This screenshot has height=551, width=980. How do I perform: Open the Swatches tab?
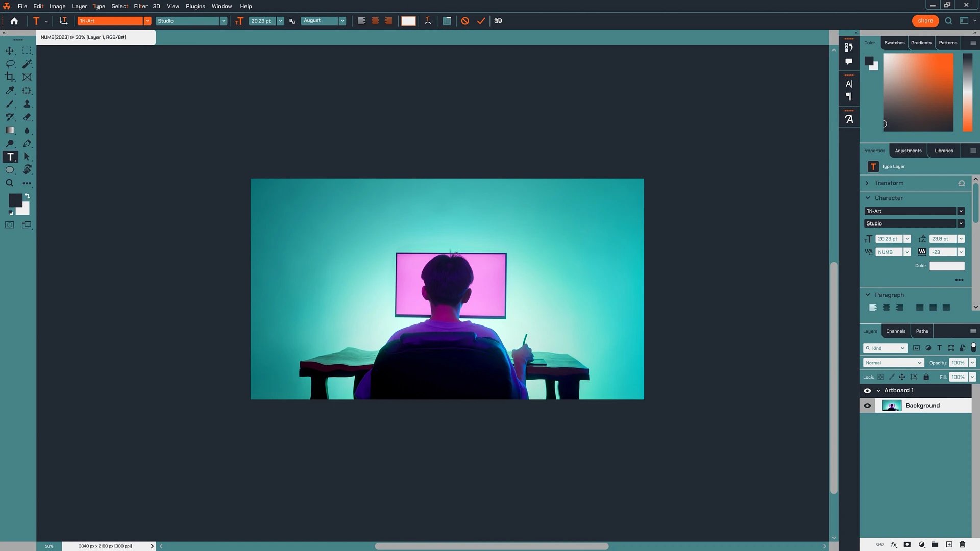(894, 43)
